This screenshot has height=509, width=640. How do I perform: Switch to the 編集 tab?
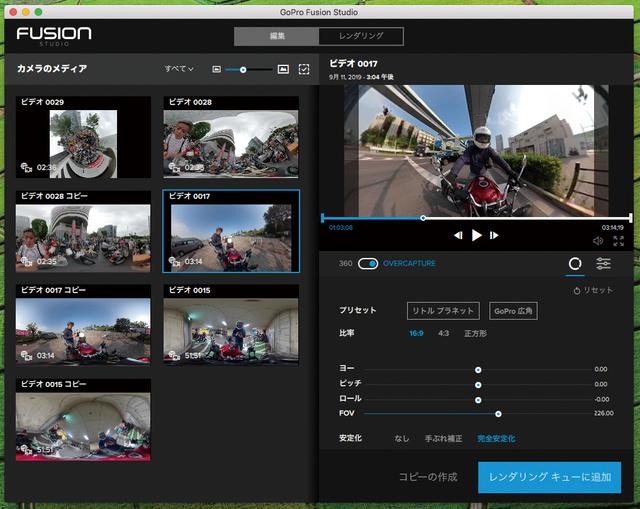(x=277, y=36)
